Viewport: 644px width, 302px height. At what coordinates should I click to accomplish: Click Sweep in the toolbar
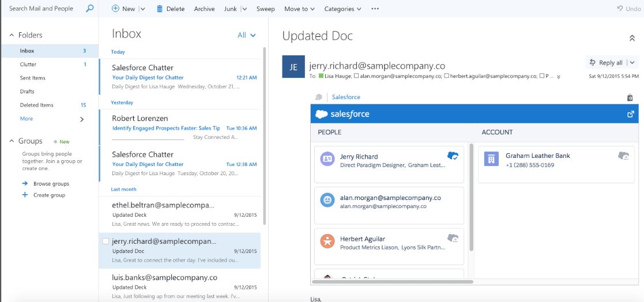click(x=265, y=9)
